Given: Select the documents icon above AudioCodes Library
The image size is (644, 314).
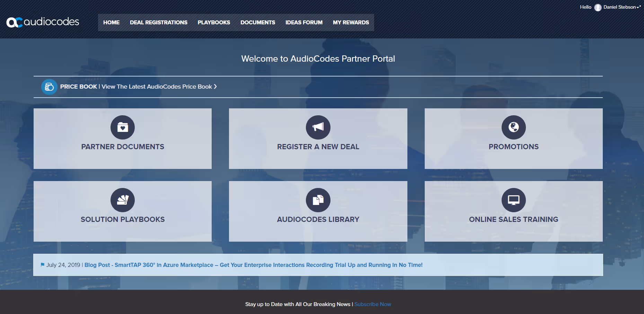Looking at the screenshot, I should 318,200.
